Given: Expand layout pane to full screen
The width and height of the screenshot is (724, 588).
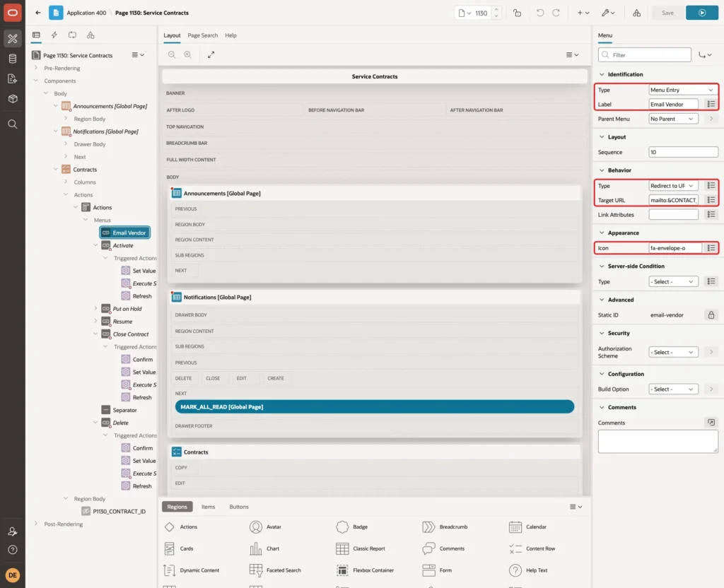Looking at the screenshot, I should point(211,54).
